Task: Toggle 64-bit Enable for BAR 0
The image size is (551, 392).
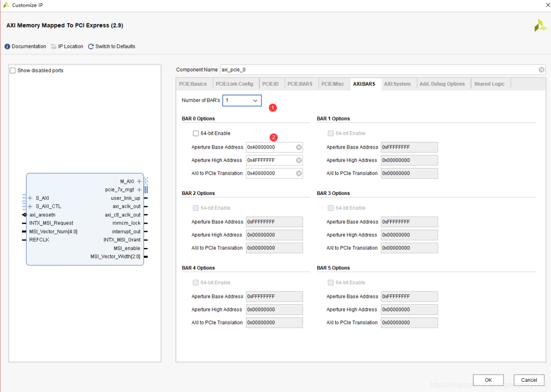Action: (196, 133)
